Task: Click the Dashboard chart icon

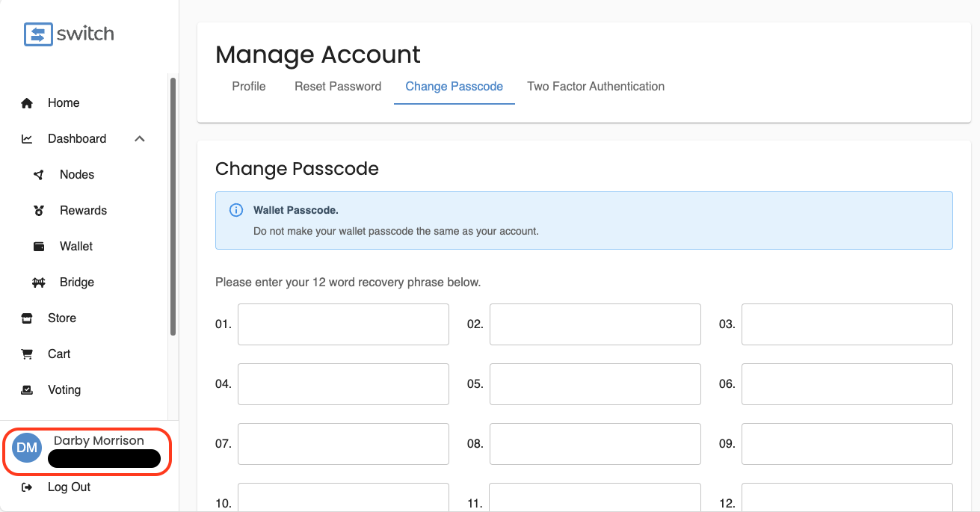Action: click(27, 139)
